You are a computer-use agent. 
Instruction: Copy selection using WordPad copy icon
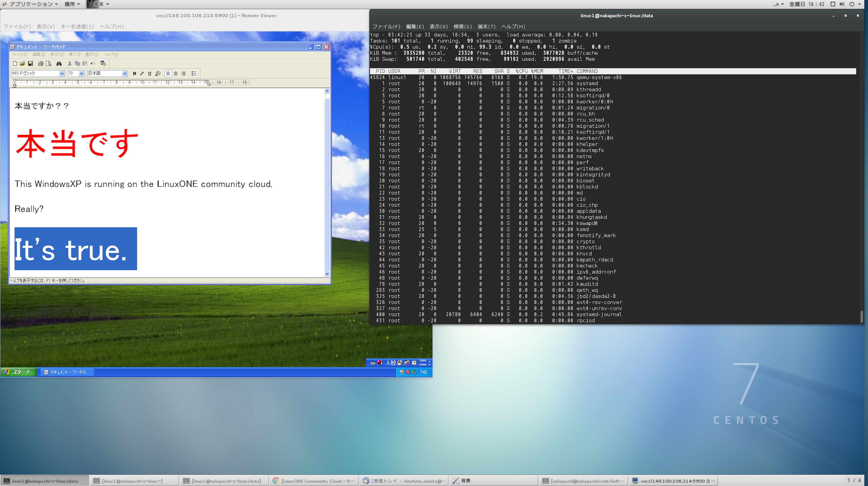[x=77, y=63]
